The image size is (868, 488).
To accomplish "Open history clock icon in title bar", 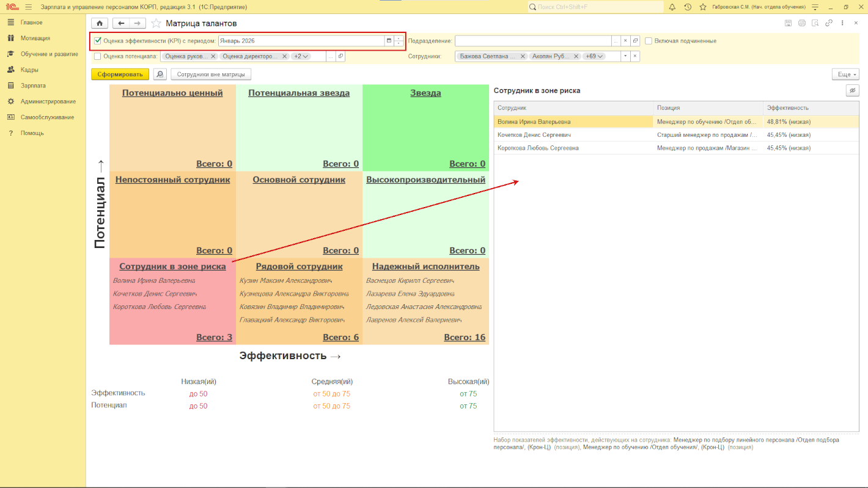I will (x=688, y=7).
